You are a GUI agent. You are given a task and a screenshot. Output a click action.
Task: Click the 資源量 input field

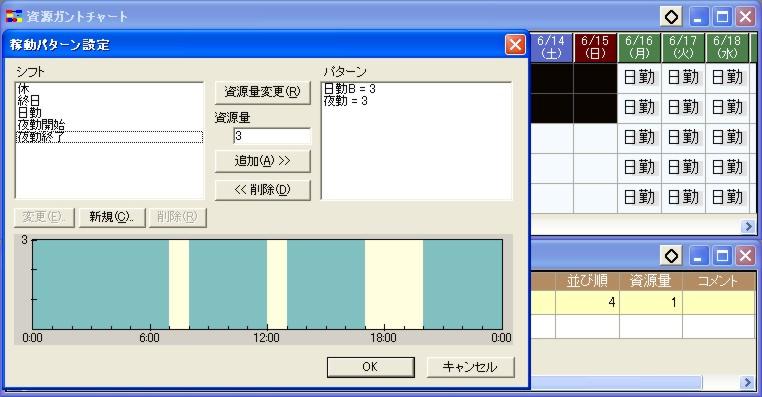coord(272,136)
